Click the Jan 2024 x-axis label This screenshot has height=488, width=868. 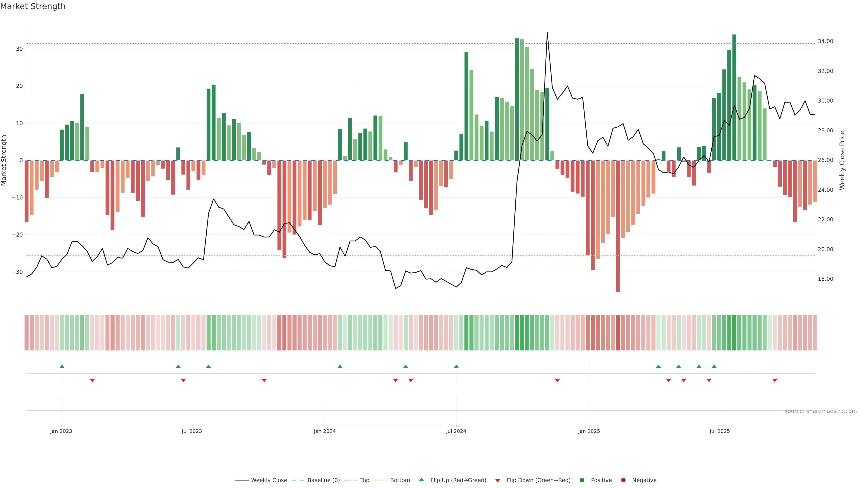click(325, 431)
